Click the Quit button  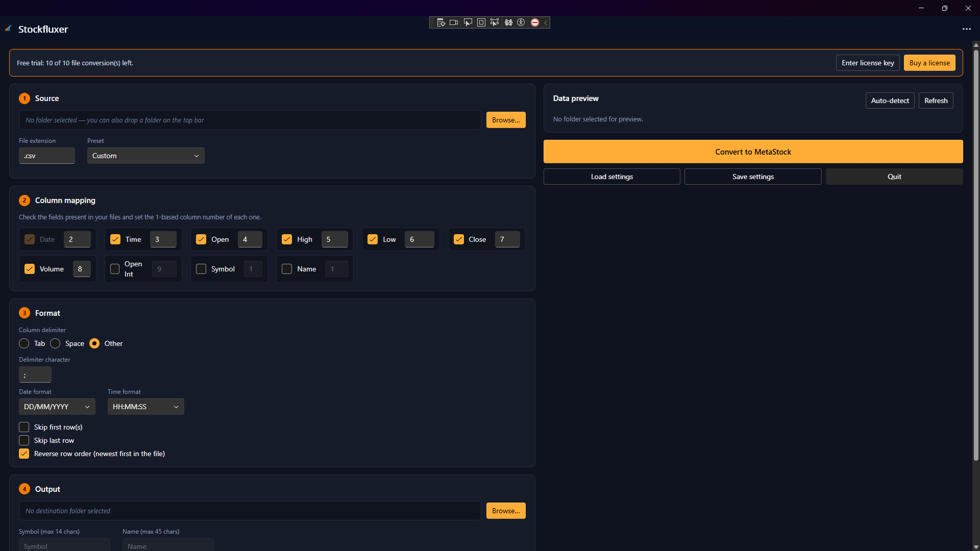[894, 177]
